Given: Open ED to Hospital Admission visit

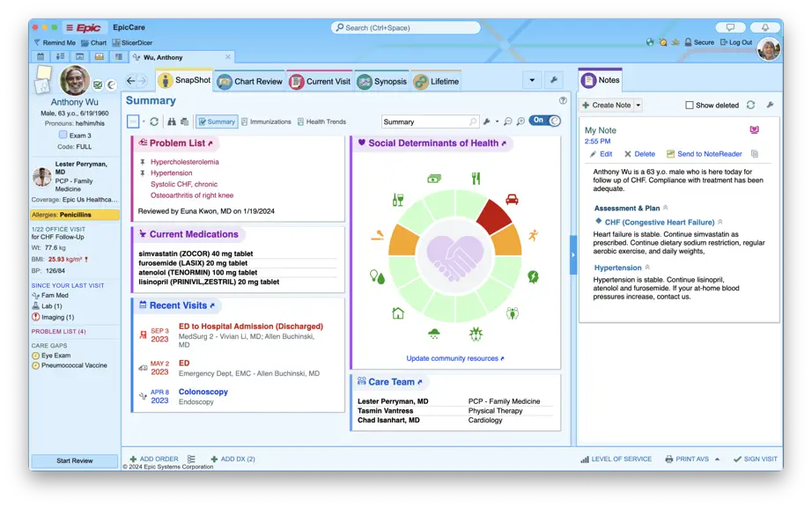Looking at the screenshot, I should click(251, 327).
